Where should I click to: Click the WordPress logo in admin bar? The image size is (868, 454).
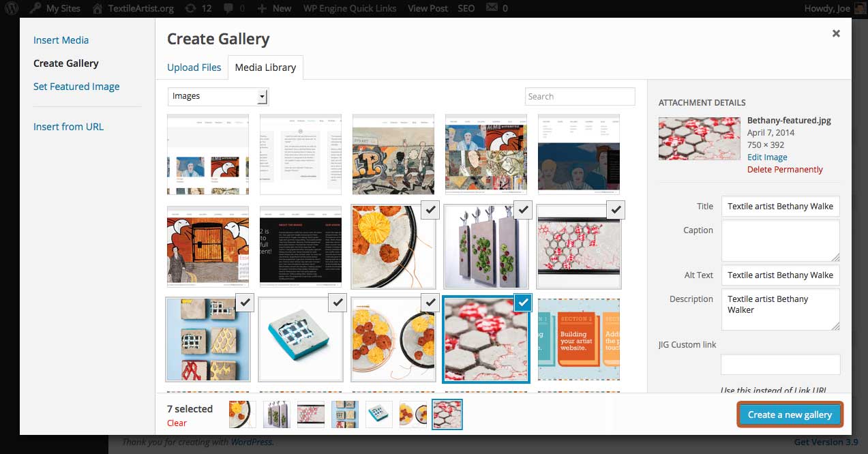(10, 9)
